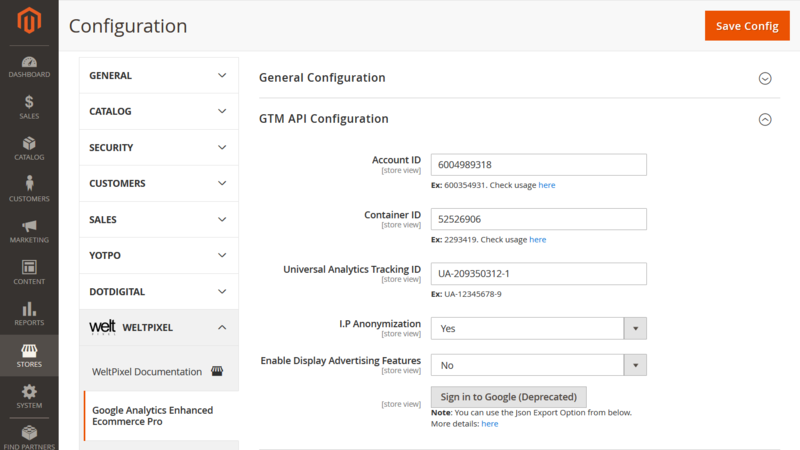
Task: Collapse the GTM API Configuration section
Action: 519,119
